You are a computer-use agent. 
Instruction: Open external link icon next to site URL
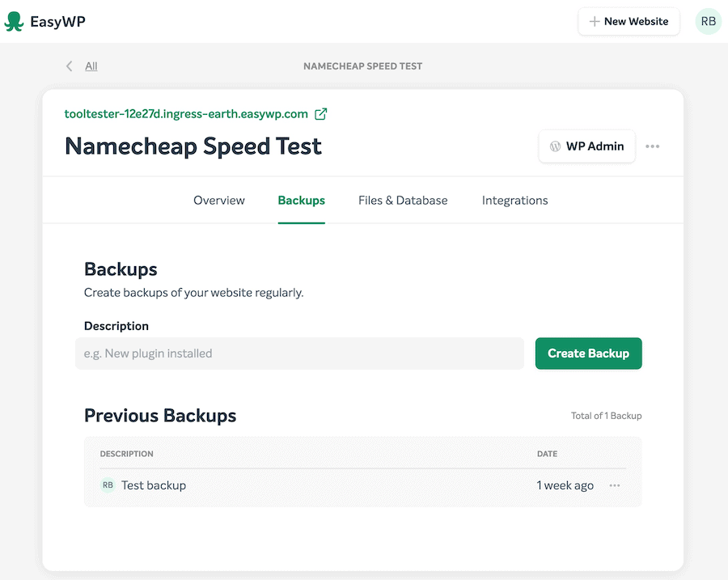coord(321,114)
